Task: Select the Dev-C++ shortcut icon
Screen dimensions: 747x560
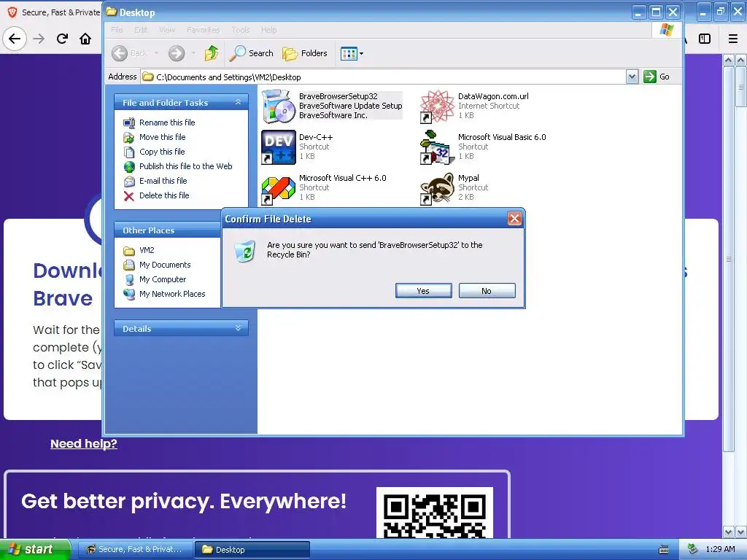Action: click(279, 147)
